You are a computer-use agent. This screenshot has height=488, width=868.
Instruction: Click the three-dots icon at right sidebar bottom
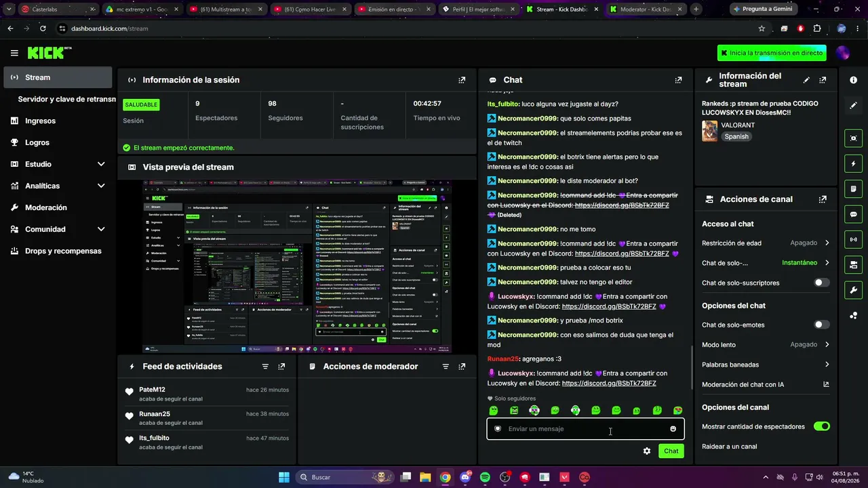point(853,315)
